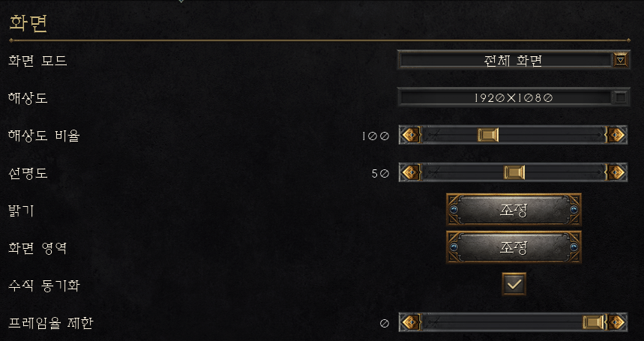Viewport: 644px width, 341px height.
Task: Select the 프레임율 제한 setting label
Action: pyautogui.click(x=51, y=323)
